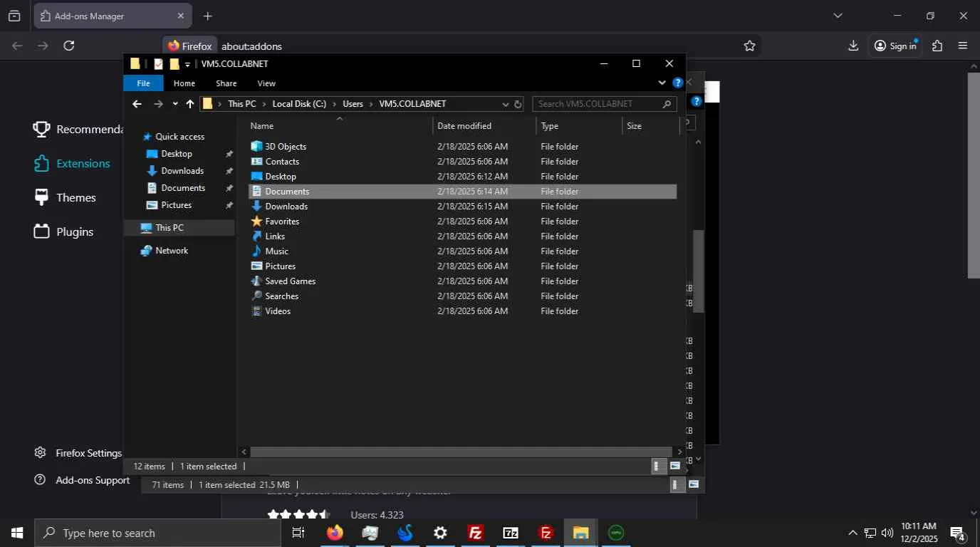
Task: Open the Add-ons Support link
Action: [83, 480]
